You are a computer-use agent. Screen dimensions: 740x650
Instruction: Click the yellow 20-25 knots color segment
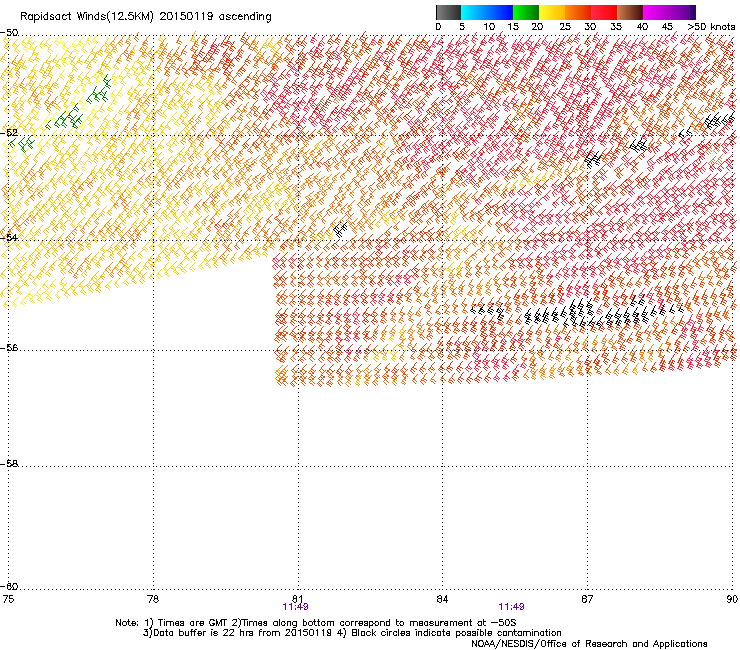(x=552, y=12)
